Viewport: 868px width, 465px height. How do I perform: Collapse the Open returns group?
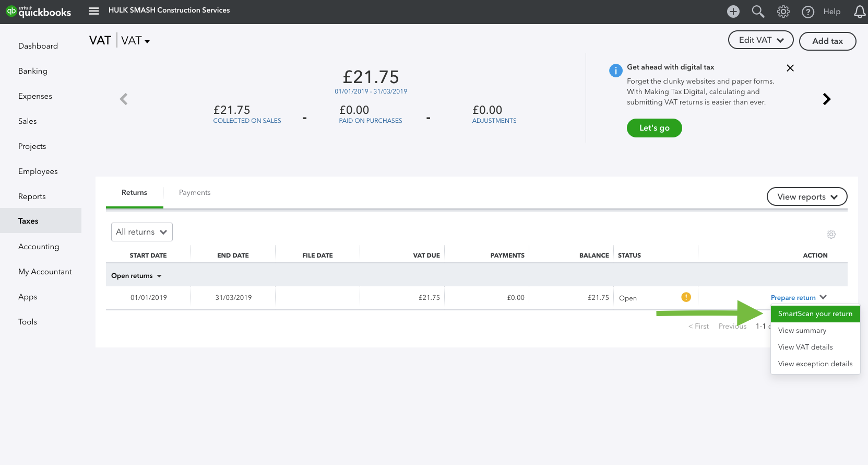pos(137,276)
